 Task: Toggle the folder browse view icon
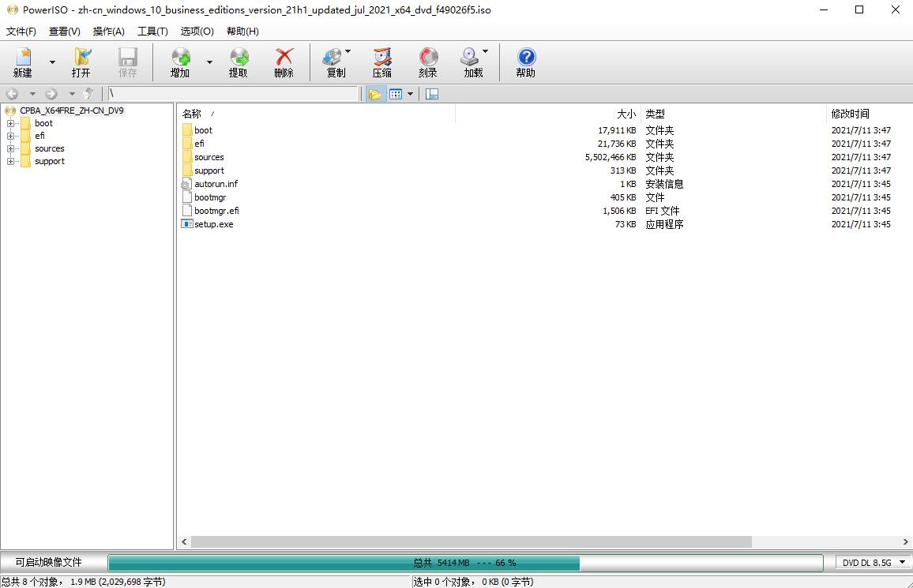(x=375, y=93)
